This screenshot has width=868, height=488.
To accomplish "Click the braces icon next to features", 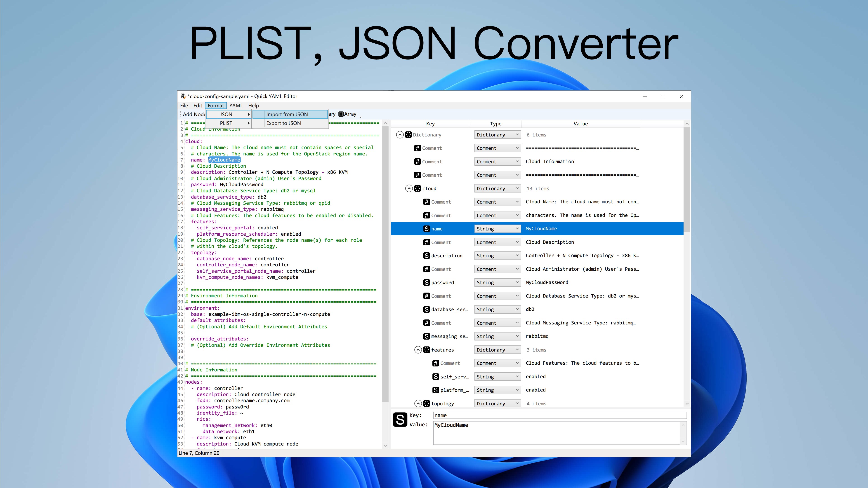I will [x=426, y=350].
